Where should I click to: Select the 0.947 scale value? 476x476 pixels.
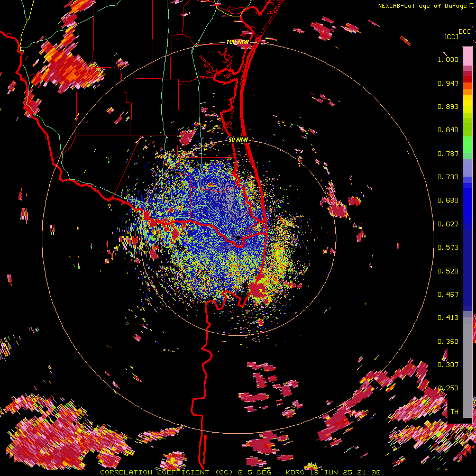click(x=448, y=83)
